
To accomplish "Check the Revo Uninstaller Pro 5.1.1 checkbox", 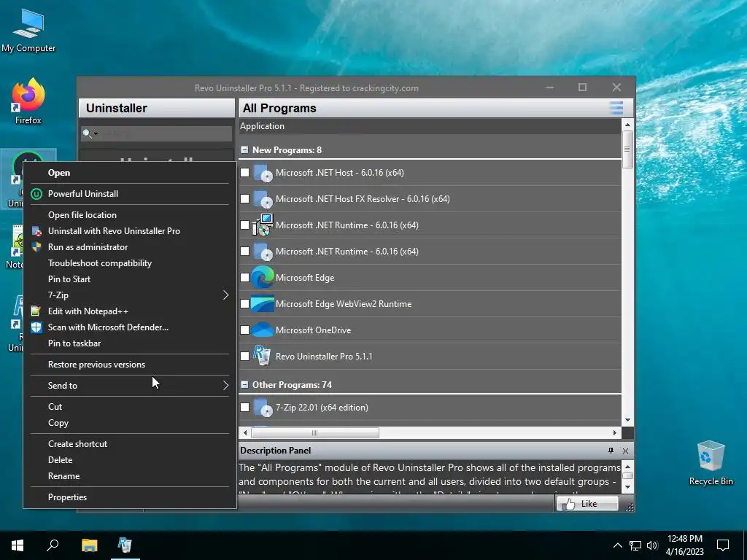I will coord(245,356).
